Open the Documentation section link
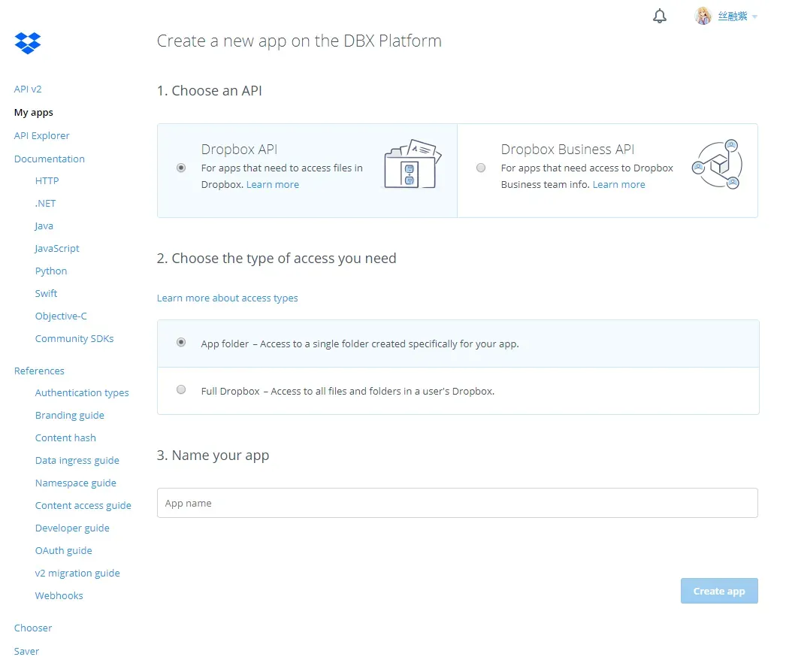 49,159
